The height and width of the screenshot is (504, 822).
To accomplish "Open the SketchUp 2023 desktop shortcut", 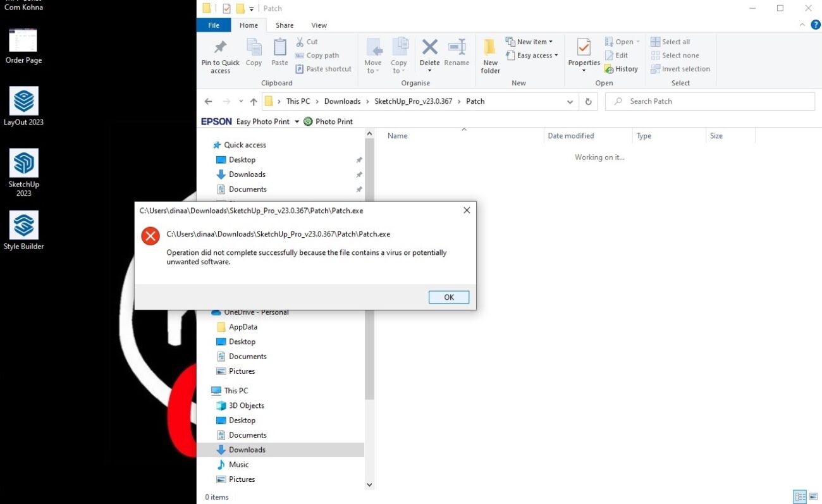I will pos(23,172).
